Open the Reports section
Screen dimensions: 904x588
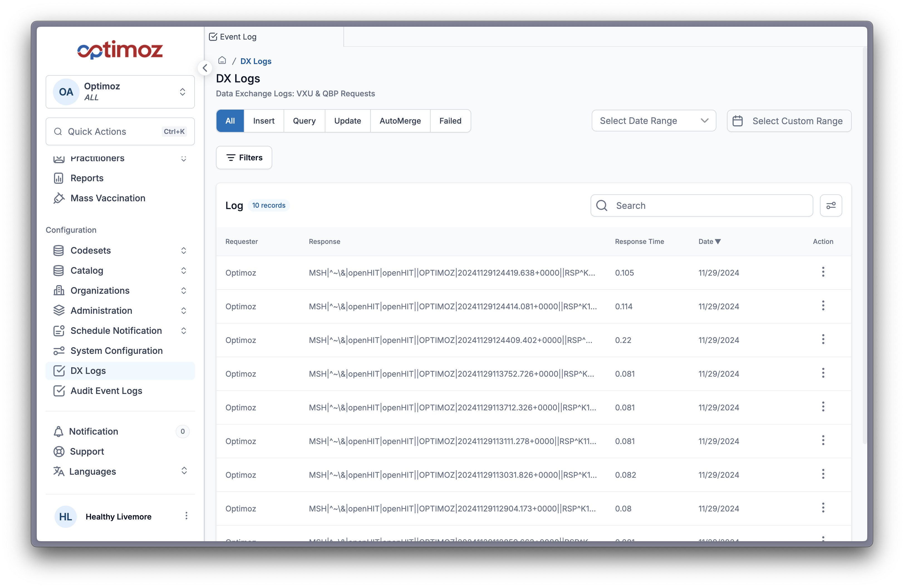pyautogui.click(x=87, y=178)
